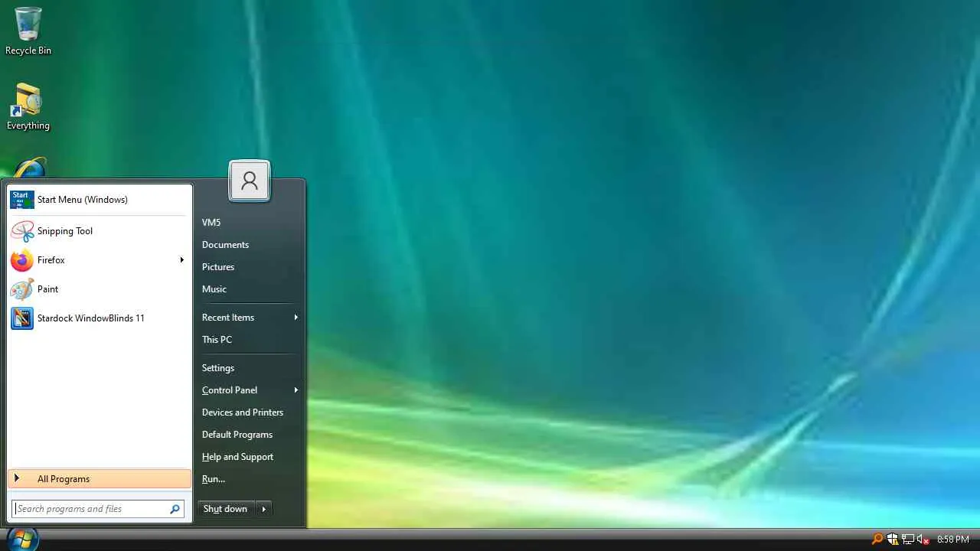The image size is (980, 551).
Task: Expand the Firefox jump list arrow
Action: pos(182,260)
